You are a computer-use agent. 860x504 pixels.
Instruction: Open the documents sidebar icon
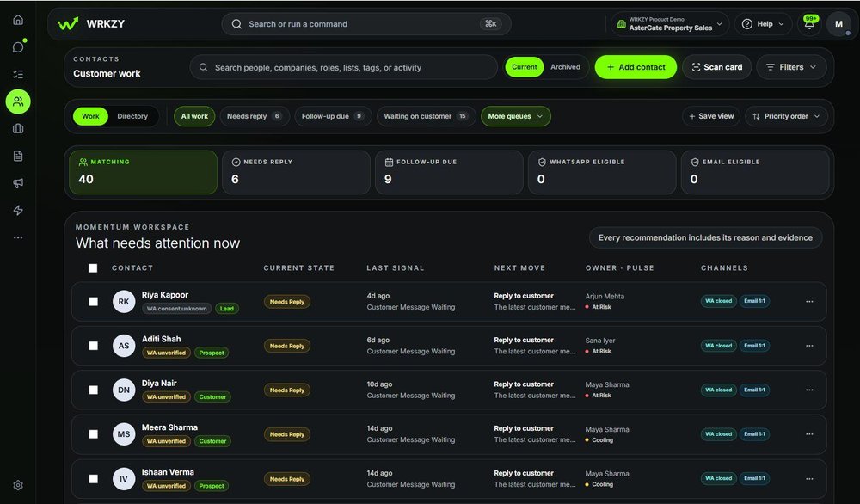18,156
